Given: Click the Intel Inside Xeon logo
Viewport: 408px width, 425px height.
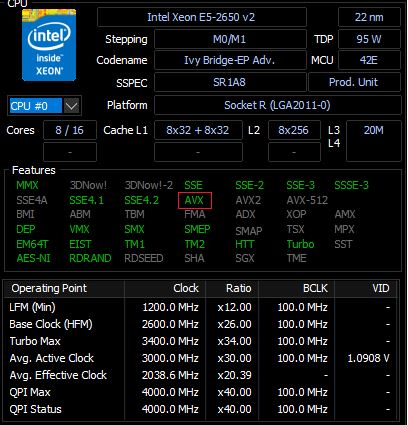Looking at the screenshot, I should click(49, 45).
